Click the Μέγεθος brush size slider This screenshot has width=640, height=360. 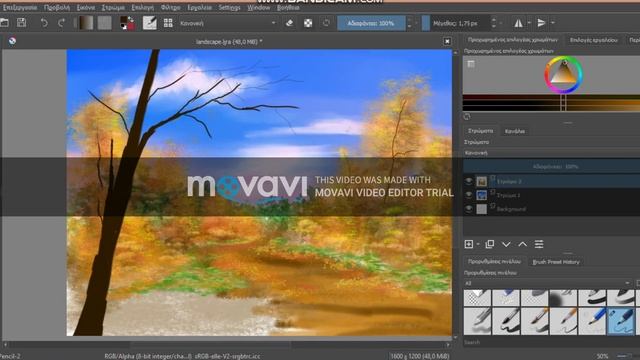point(456,23)
